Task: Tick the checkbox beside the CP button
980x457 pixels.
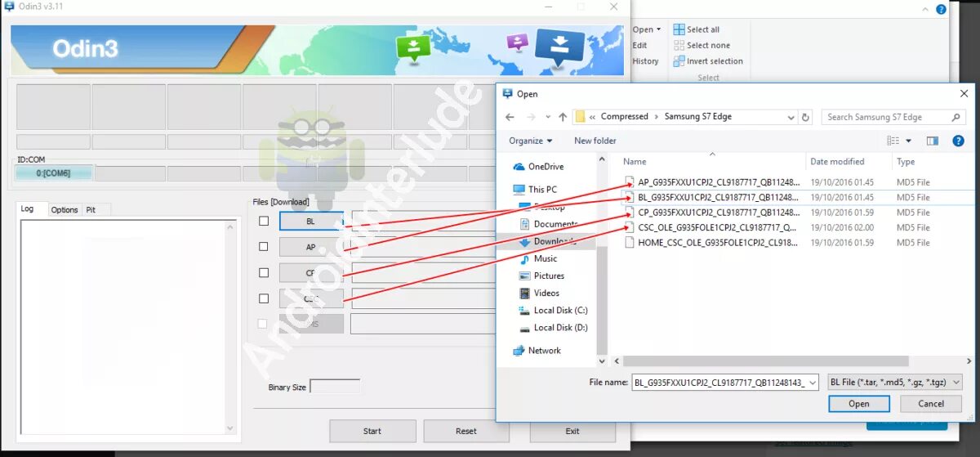Action: click(x=263, y=272)
